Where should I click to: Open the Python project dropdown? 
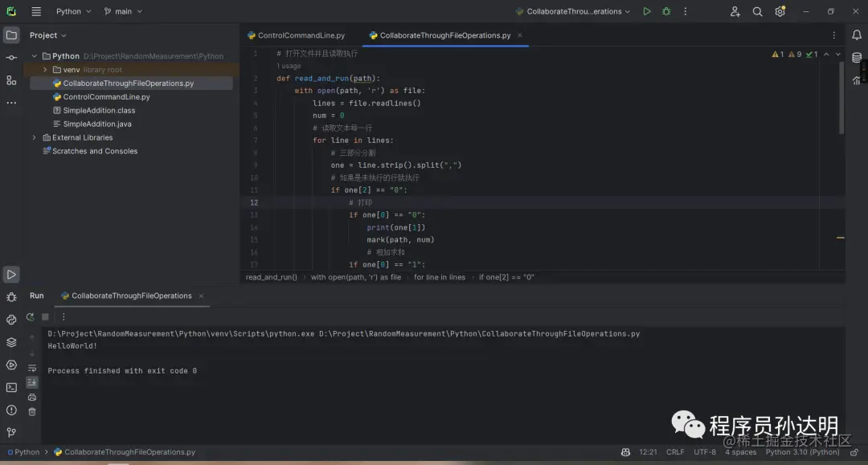coord(73,11)
